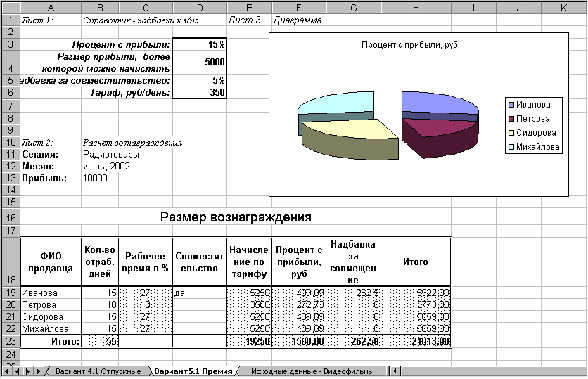Select column F header
Viewport: 588px width, 379px height.
coord(298,8)
